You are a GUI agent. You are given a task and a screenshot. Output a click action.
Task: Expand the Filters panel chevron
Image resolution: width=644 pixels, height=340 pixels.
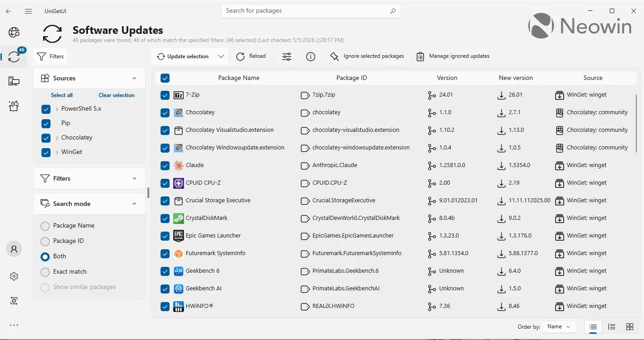(x=134, y=178)
